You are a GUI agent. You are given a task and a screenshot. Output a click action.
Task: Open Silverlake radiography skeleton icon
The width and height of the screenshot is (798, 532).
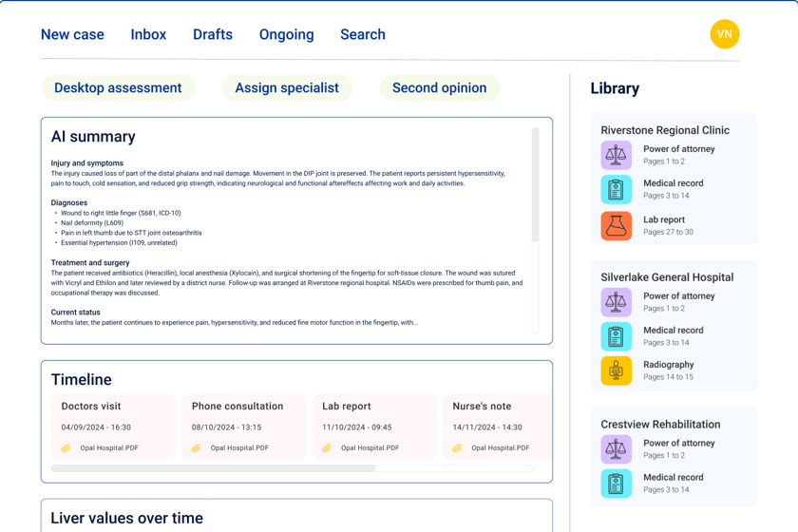[x=616, y=370]
